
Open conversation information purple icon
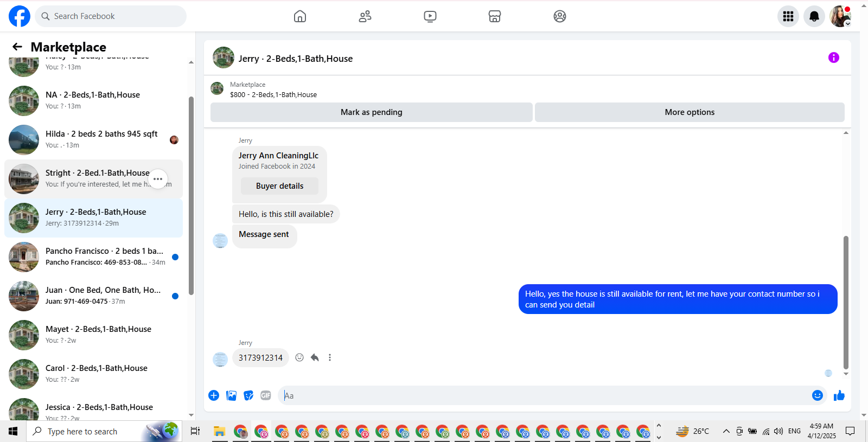(x=834, y=57)
